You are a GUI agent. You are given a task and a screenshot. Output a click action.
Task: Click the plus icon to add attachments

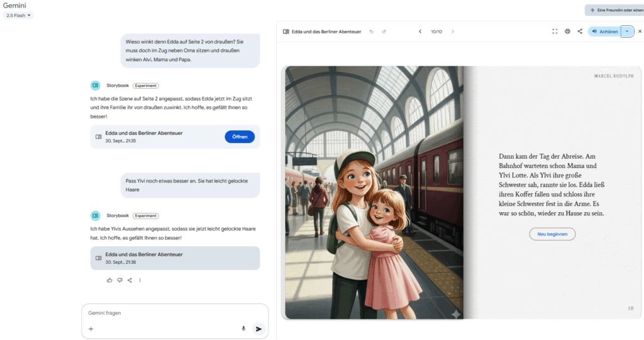click(x=91, y=329)
